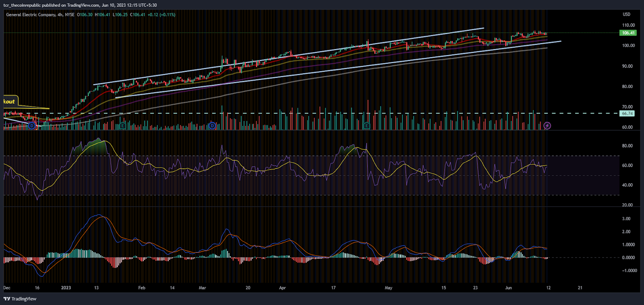This screenshot has height=305, width=644.
Task: Click the 'Apr' date axis label
Action: coord(282,288)
